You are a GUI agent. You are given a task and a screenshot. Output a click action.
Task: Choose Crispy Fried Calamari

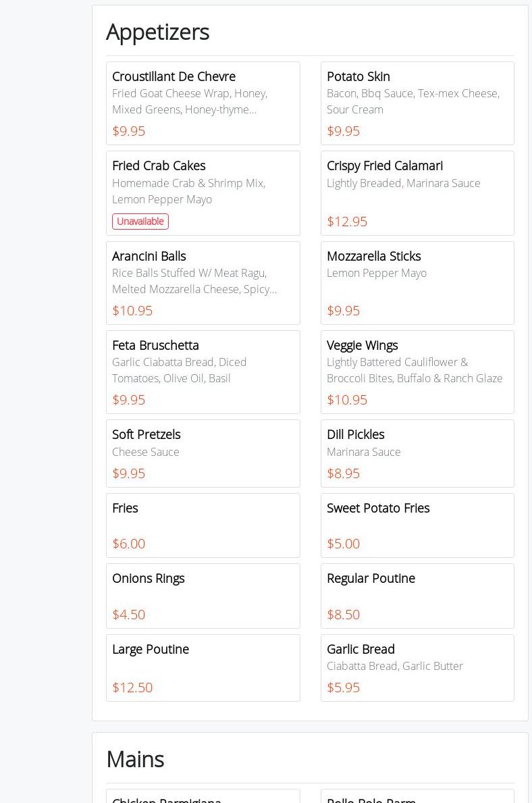click(417, 192)
